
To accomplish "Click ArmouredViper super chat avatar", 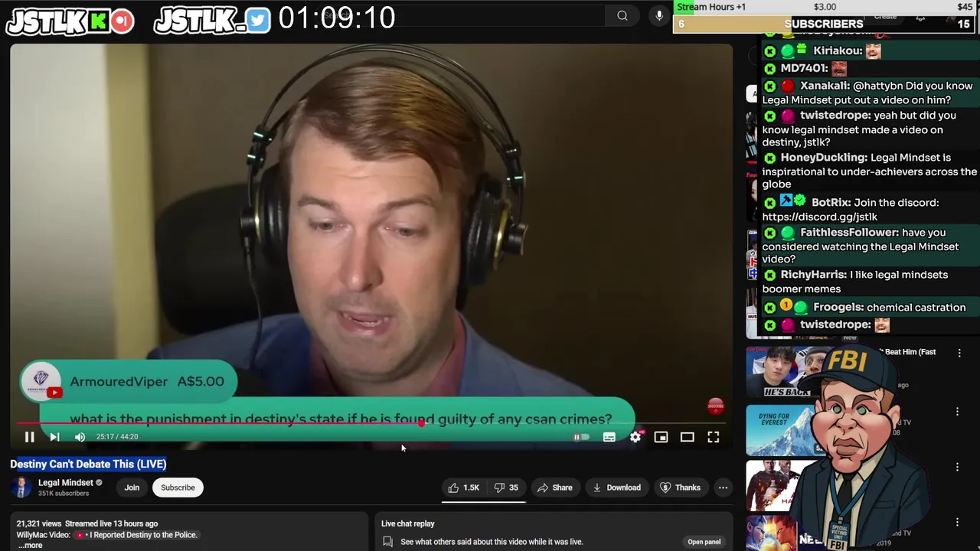I will [41, 380].
